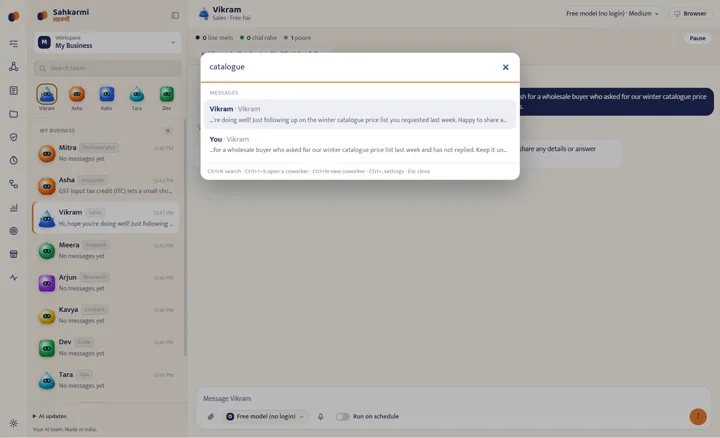Screen dimensions: 720x438
Task: Open Vikram Sales conversation in list
Action: 107,218
